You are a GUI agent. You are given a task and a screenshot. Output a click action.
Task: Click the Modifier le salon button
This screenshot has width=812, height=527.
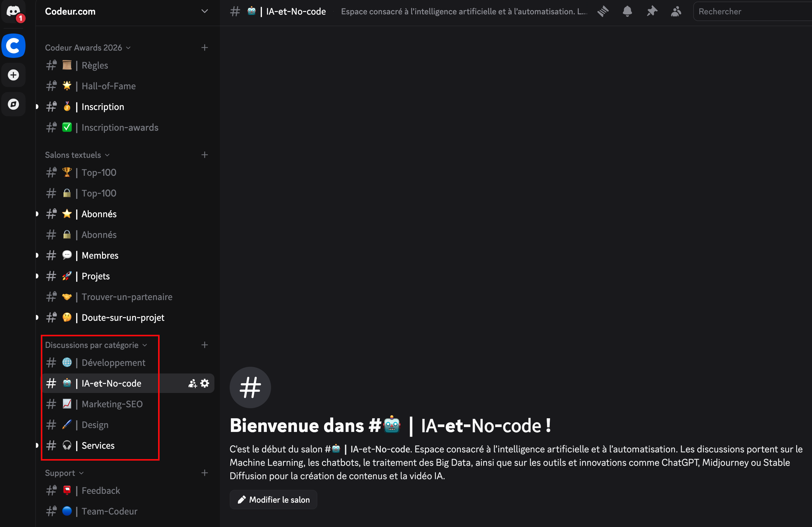(x=273, y=499)
